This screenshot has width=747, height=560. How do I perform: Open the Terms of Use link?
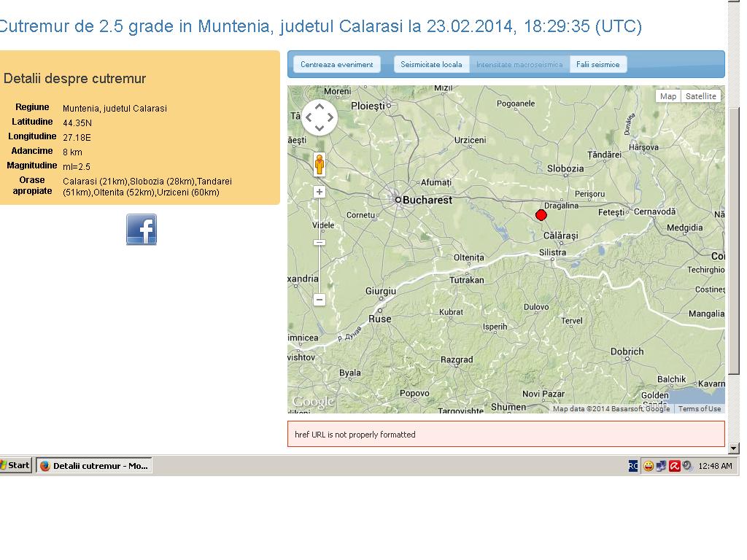pos(700,409)
